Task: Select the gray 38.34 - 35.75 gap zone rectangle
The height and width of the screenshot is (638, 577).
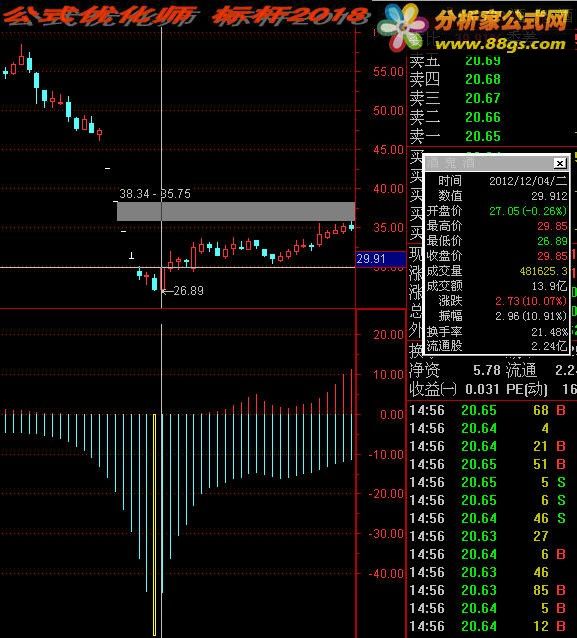Action: click(236, 212)
